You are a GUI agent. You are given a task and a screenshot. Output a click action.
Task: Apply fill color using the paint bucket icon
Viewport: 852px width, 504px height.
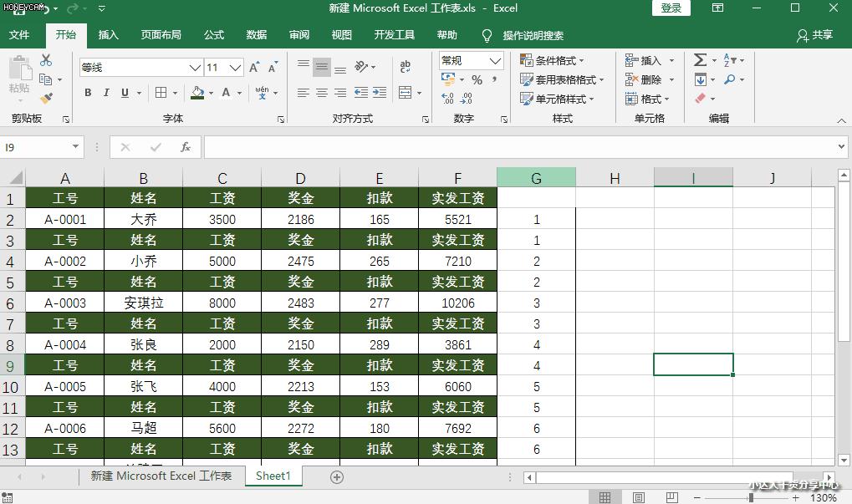click(196, 93)
